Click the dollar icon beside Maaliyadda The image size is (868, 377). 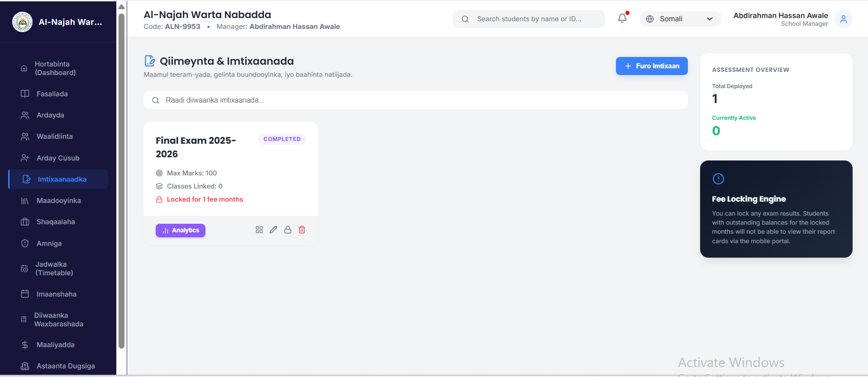click(x=25, y=345)
